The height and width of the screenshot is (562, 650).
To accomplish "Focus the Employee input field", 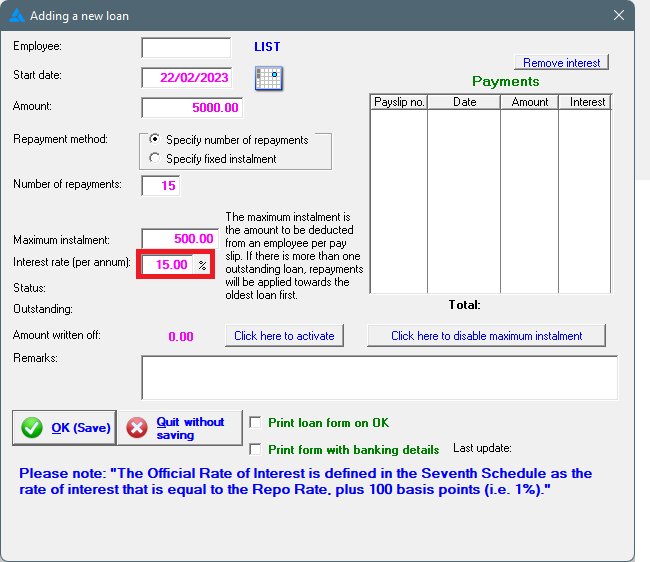I will 186,48.
